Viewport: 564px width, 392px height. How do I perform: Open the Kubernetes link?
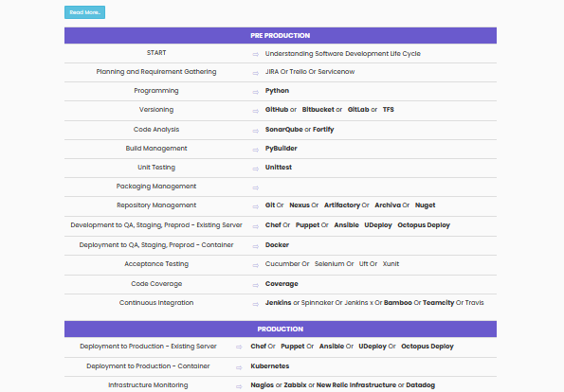pyautogui.click(x=270, y=365)
